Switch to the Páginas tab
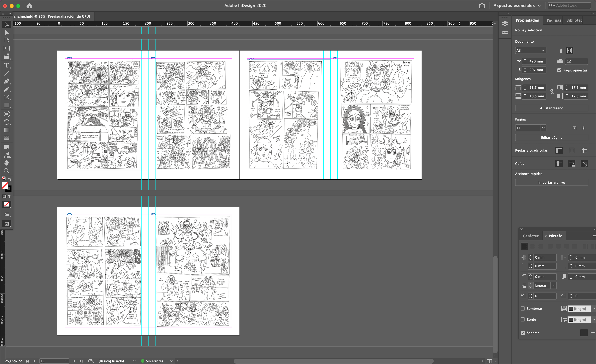The width and height of the screenshot is (596, 364). point(554,20)
